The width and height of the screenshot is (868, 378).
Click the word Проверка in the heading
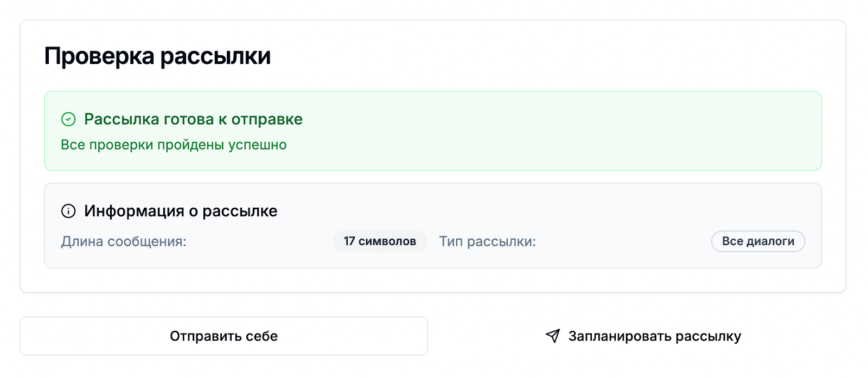[99, 56]
